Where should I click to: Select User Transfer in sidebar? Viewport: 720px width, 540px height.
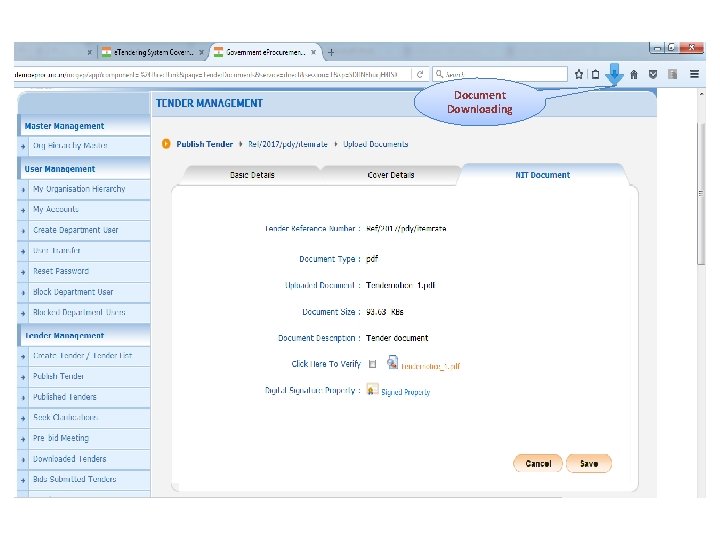tap(89, 251)
